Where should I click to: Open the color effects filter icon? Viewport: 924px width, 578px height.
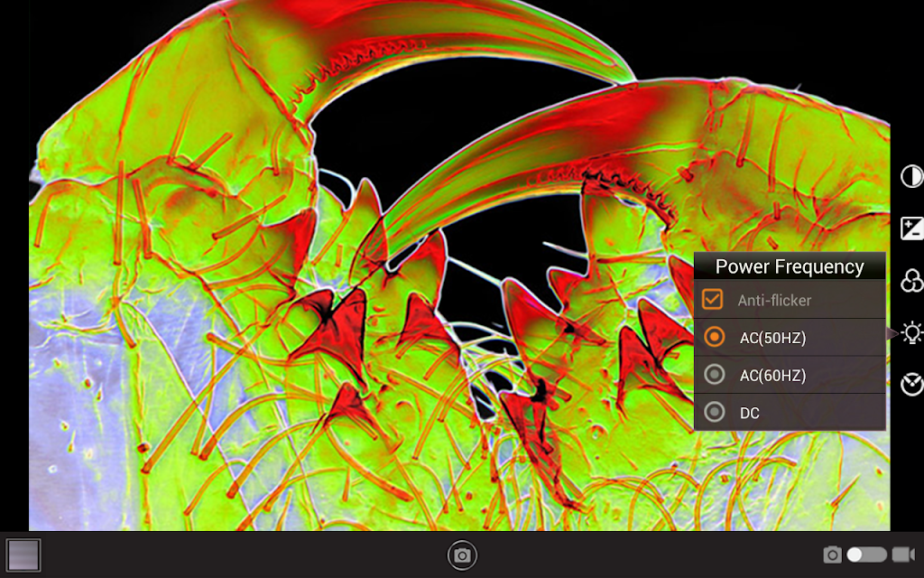pyautogui.click(x=911, y=281)
